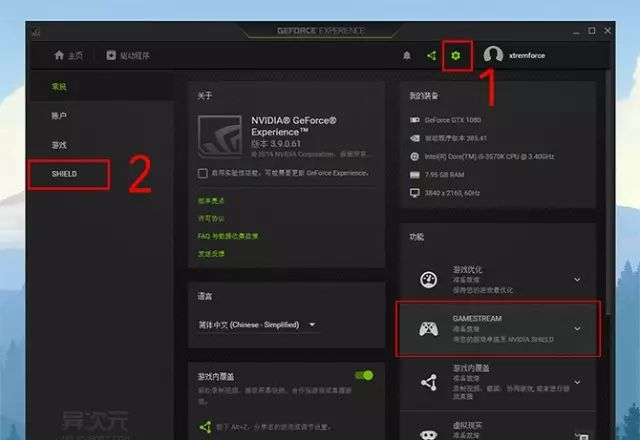Click the green share icon near Alt+Z
Viewport: 640px width, 440px height.
pyautogui.click(x=205, y=427)
